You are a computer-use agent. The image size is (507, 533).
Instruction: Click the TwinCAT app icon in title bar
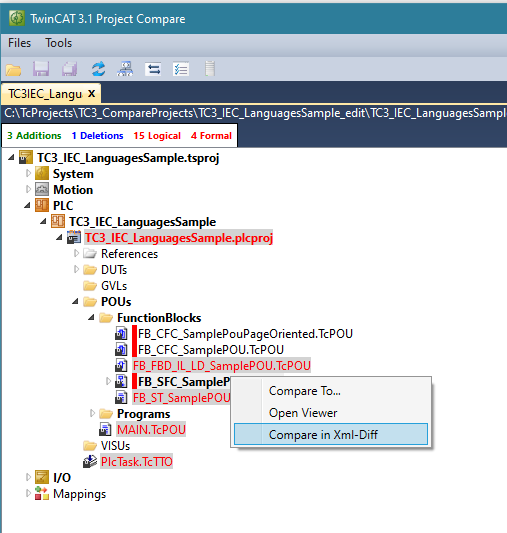pyautogui.click(x=17, y=18)
